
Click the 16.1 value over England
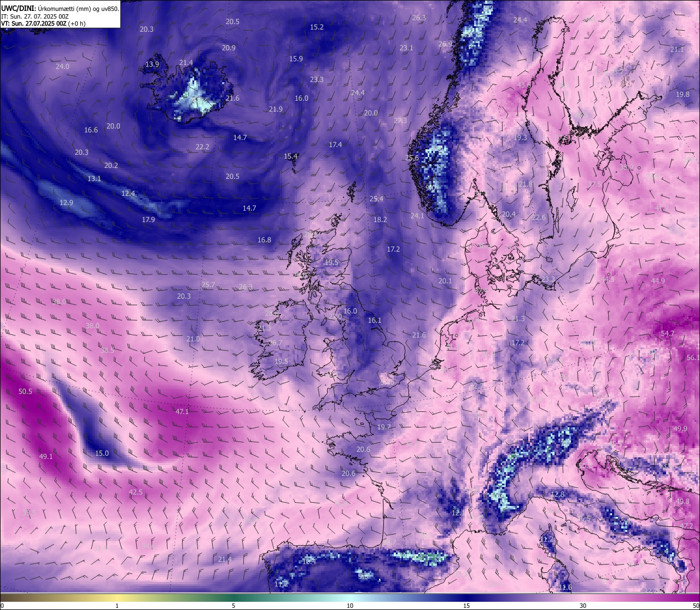pos(375,320)
